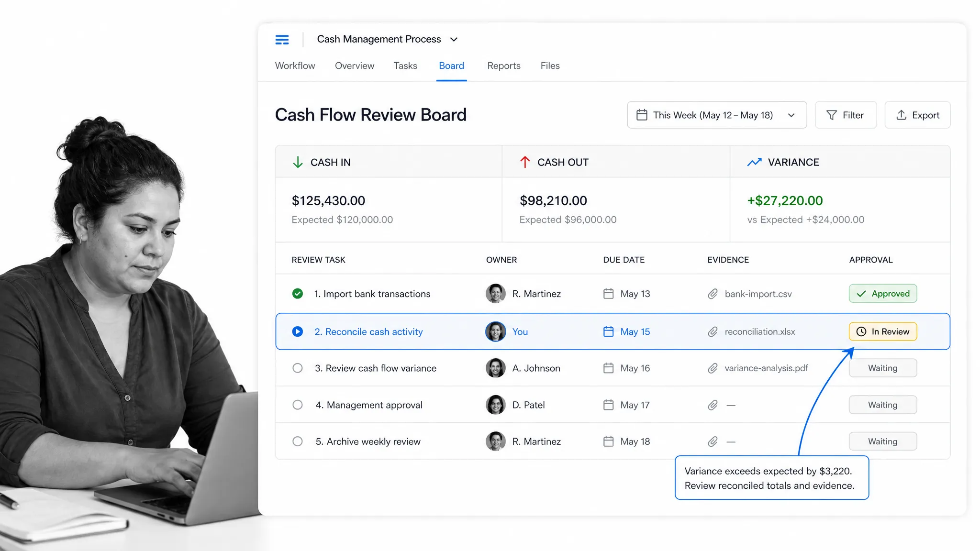
Task: Open the bank-import.csv evidence file
Action: (758, 294)
